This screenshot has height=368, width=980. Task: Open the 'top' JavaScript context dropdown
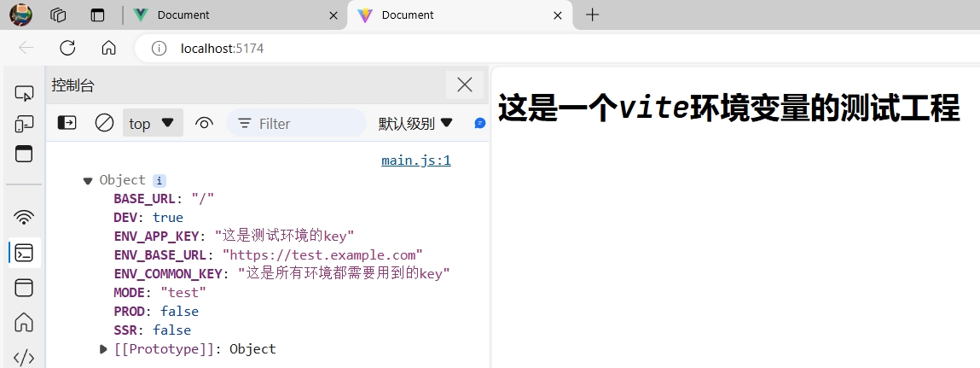(152, 123)
